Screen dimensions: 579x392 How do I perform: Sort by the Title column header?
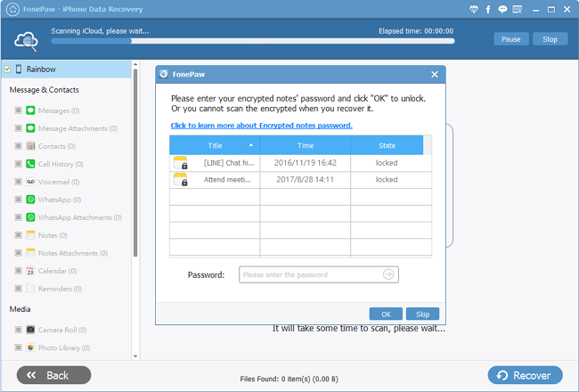click(x=215, y=145)
